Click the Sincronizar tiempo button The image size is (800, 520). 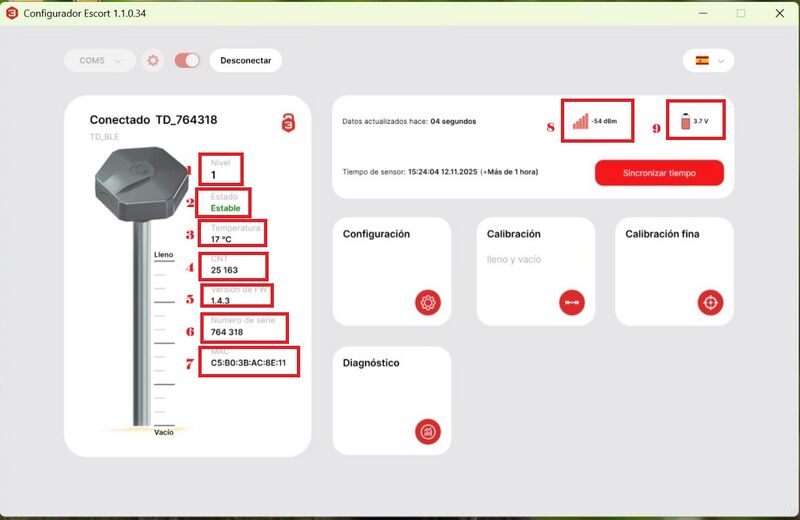click(659, 173)
